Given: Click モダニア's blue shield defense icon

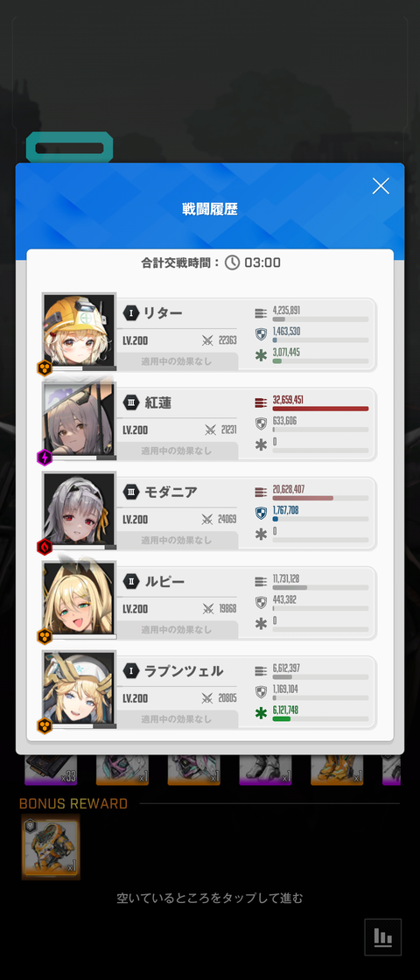Looking at the screenshot, I should pos(262,513).
